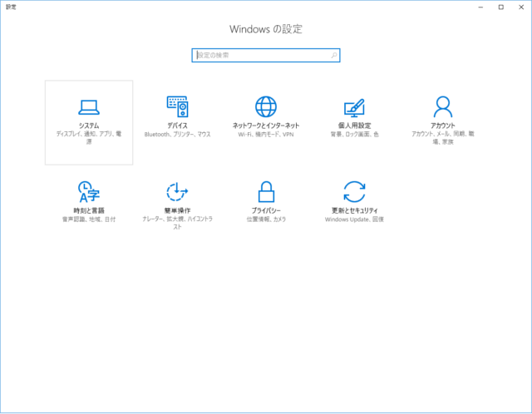Select the システム category label
This screenshot has height=414, width=532.
89,126
